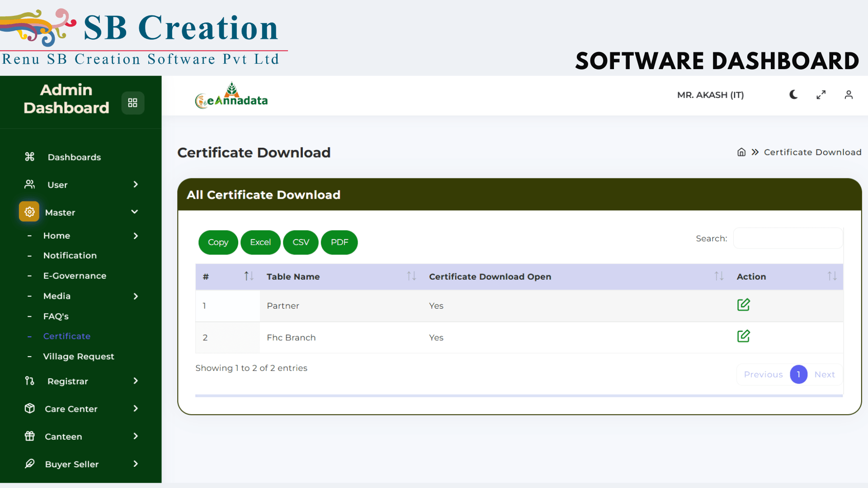Select page 1 in the pagination

pos(798,375)
